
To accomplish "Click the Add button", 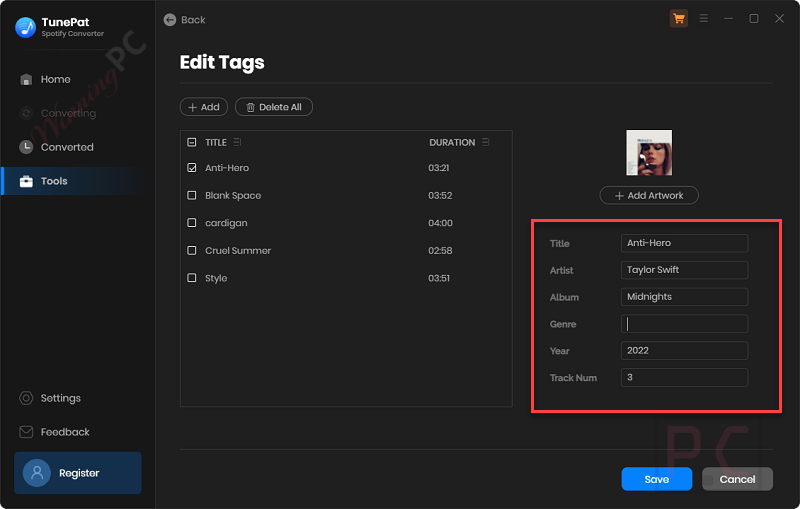I will click(x=204, y=107).
